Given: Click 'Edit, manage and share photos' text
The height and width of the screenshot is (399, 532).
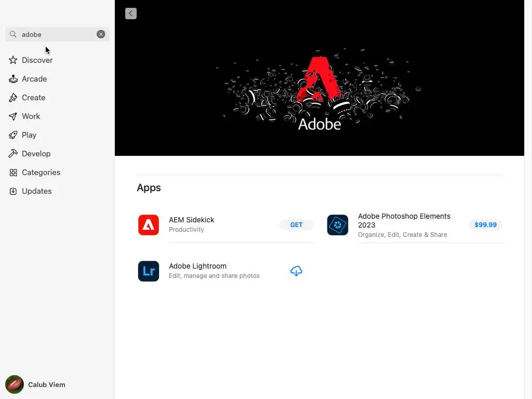Looking at the screenshot, I should 214,276.
